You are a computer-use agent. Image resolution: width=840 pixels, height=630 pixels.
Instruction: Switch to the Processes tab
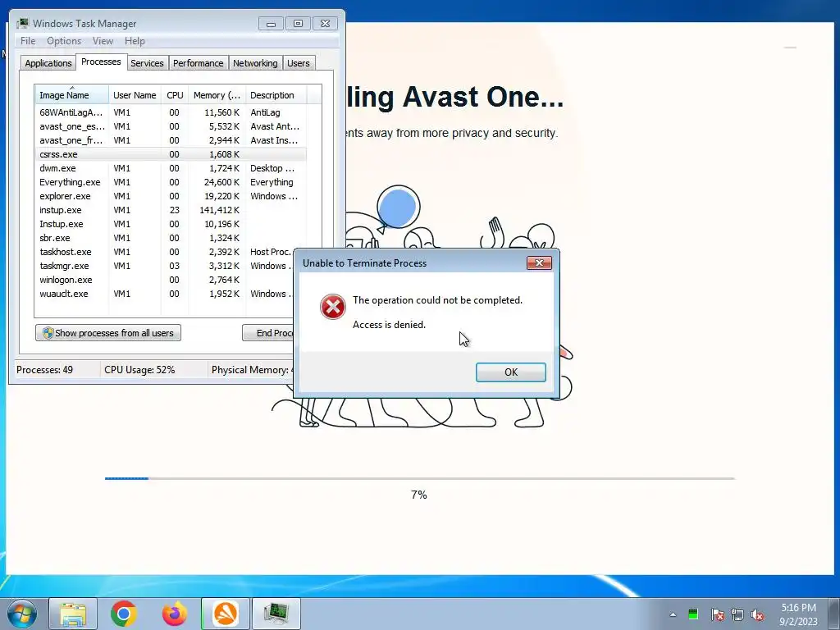pyautogui.click(x=101, y=62)
